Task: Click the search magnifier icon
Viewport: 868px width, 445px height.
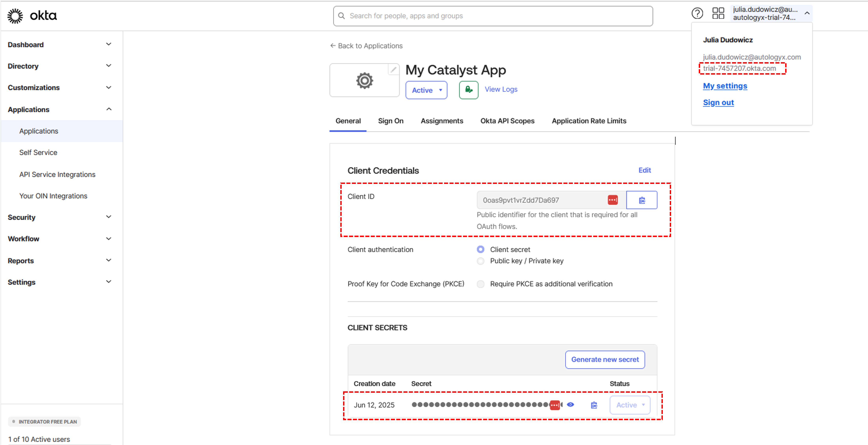Action: click(341, 16)
